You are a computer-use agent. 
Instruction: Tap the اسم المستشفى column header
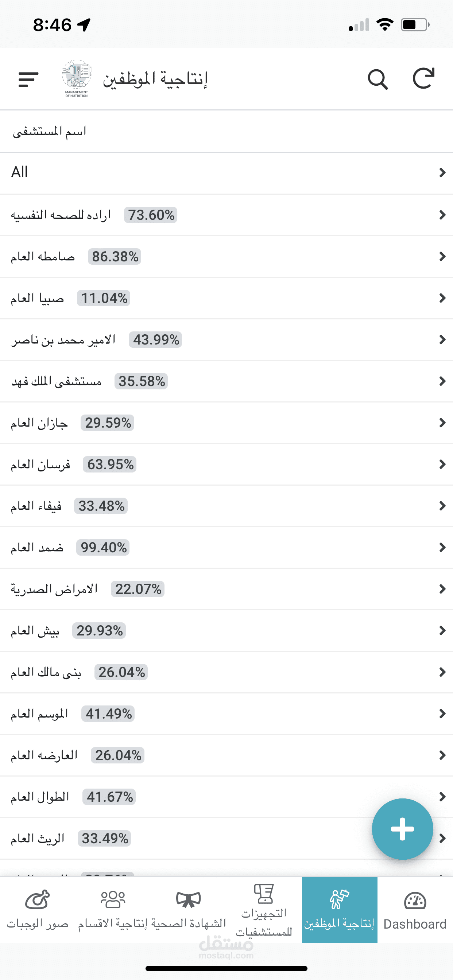(50, 132)
